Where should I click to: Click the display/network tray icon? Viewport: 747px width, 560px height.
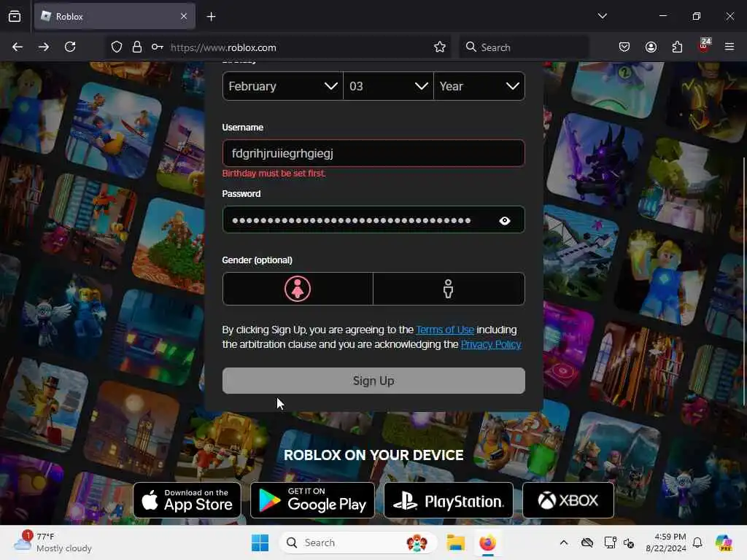(x=610, y=542)
